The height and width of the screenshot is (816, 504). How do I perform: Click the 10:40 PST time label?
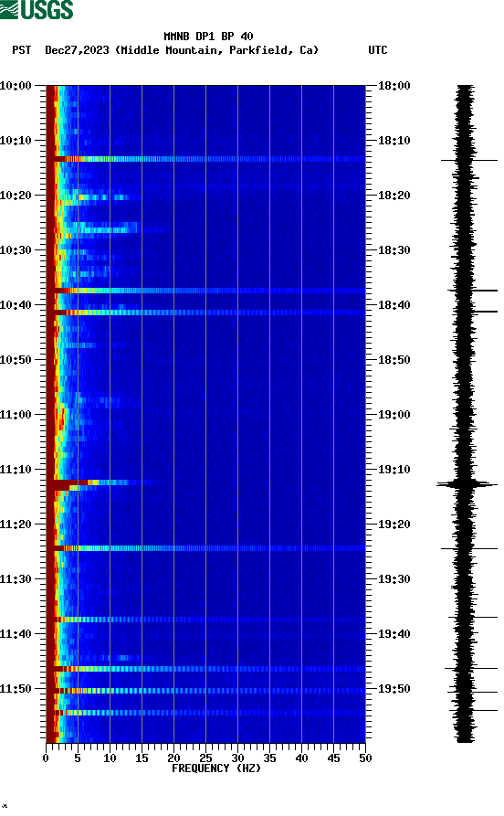(16, 305)
